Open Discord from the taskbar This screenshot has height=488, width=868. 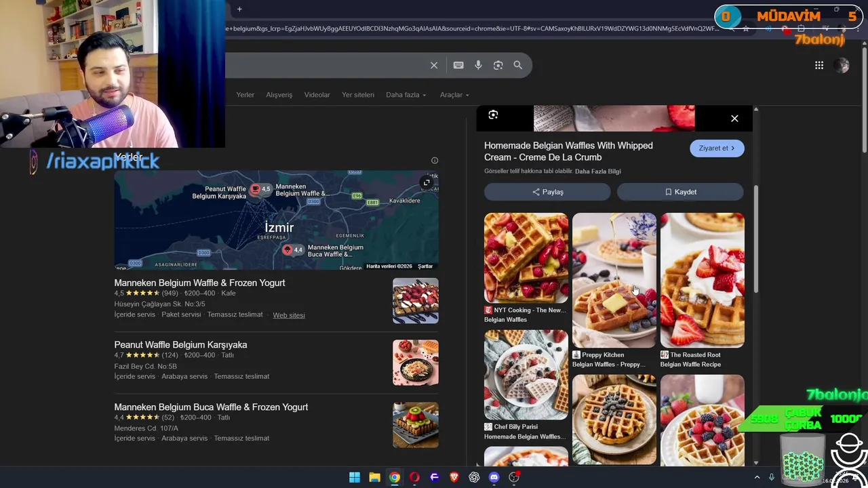click(x=494, y=477)
